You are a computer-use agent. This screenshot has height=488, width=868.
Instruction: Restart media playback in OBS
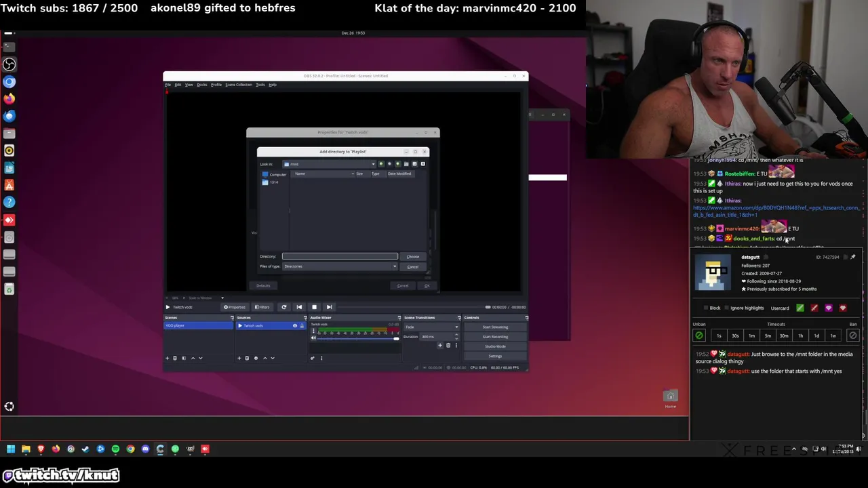284,307
